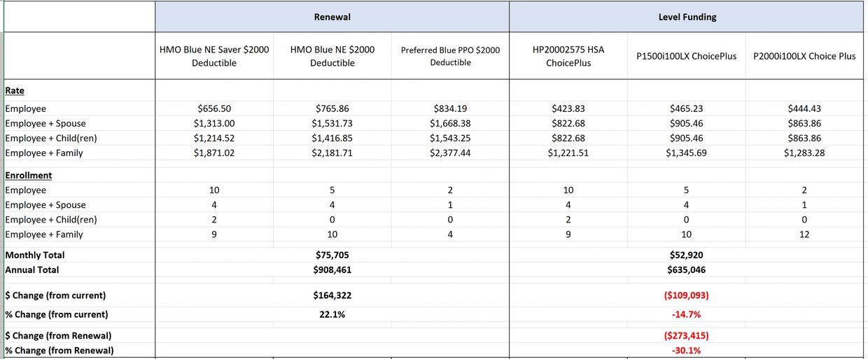Click the $2,377.44 family rate cell
Viewport: 868px width, 359px height.
tap(450, 153)
